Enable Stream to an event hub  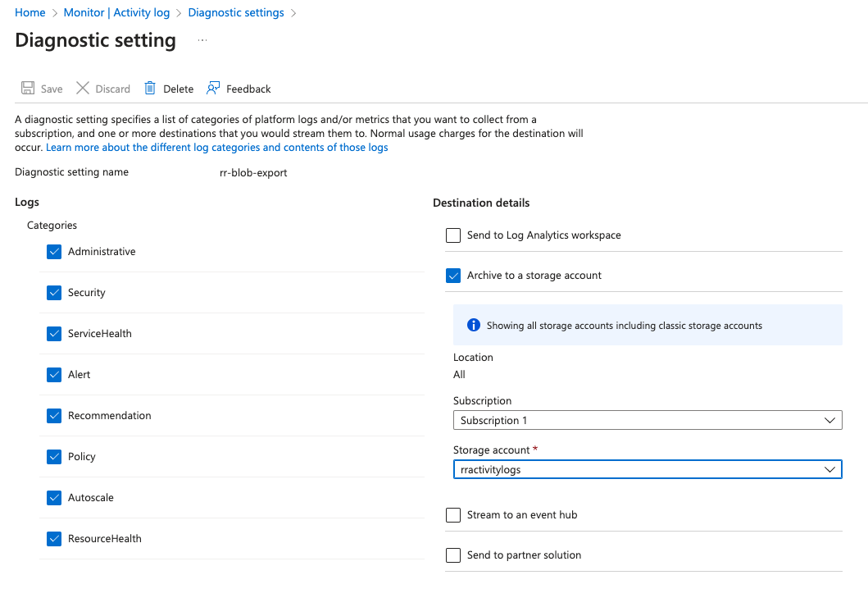point(453,515)
